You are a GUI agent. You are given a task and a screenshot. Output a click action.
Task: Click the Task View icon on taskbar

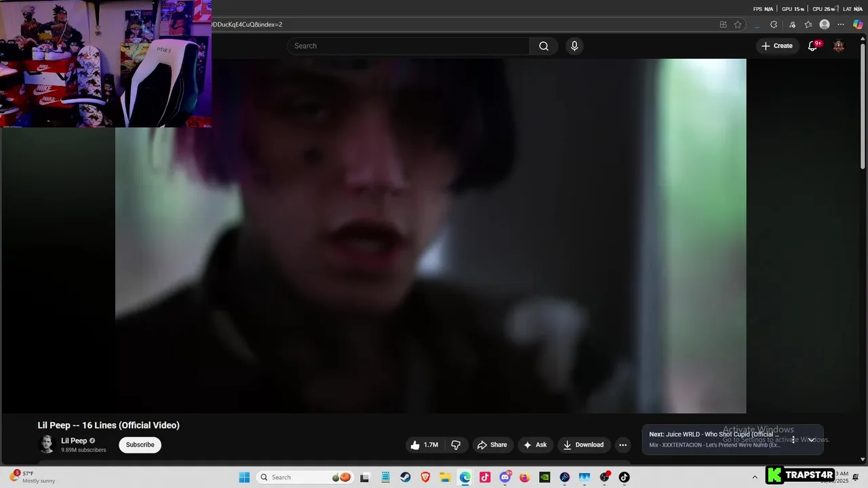tap(365, 477)
